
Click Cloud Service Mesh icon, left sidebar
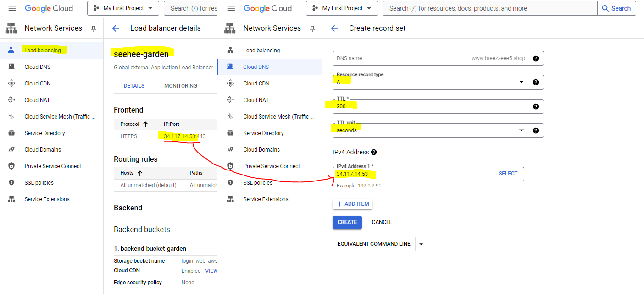click(11, 117)
